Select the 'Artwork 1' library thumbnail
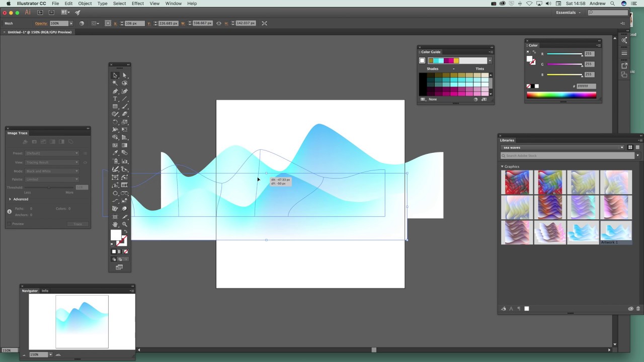This screenshot has height=362, width=644. (x=615, y=232)
